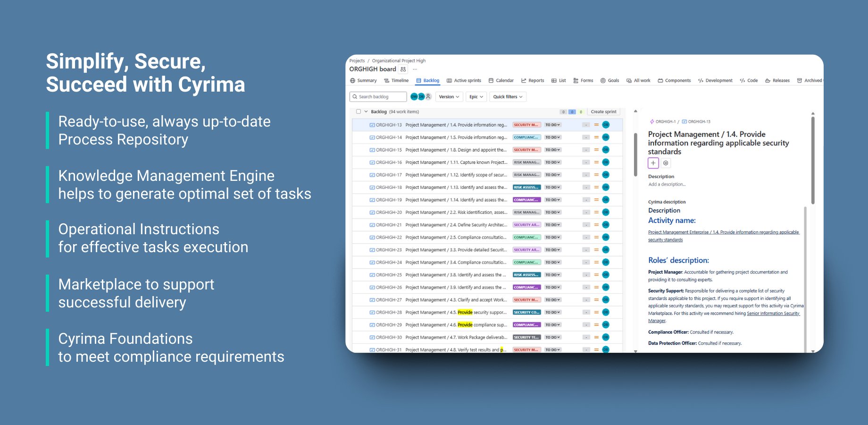This screenshot has width=868, height=425.
Task: Click the Create sprint button
Action: (x=603, y=112)
